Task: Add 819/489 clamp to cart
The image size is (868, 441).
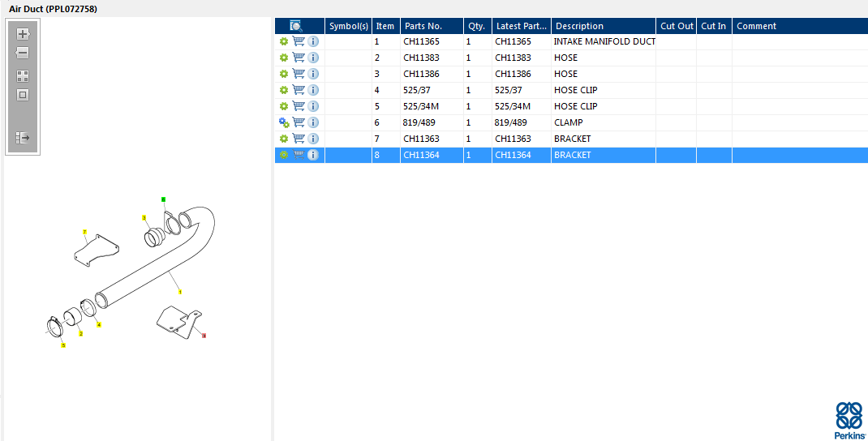Action: click(299, 122)
